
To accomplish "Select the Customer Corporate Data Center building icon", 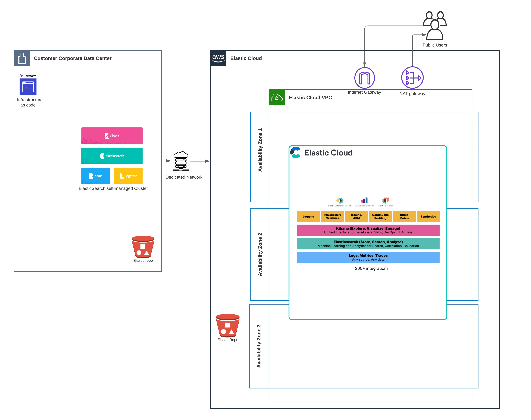I will coord(22,58).
